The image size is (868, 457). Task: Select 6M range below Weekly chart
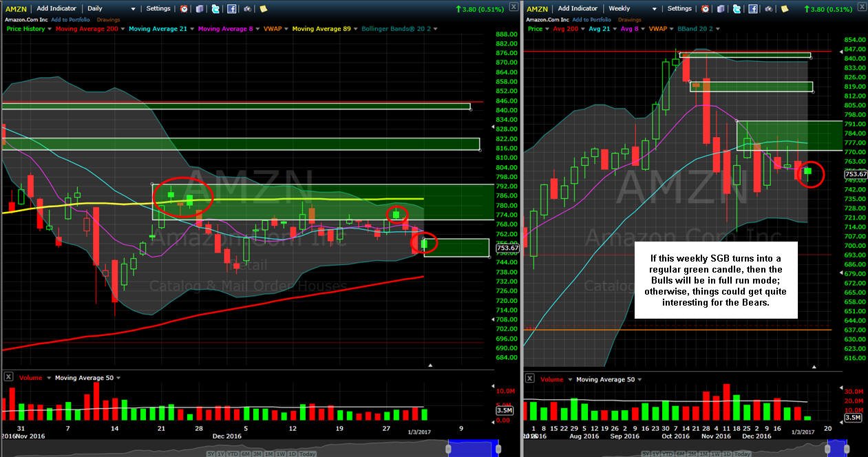(681, 454)
